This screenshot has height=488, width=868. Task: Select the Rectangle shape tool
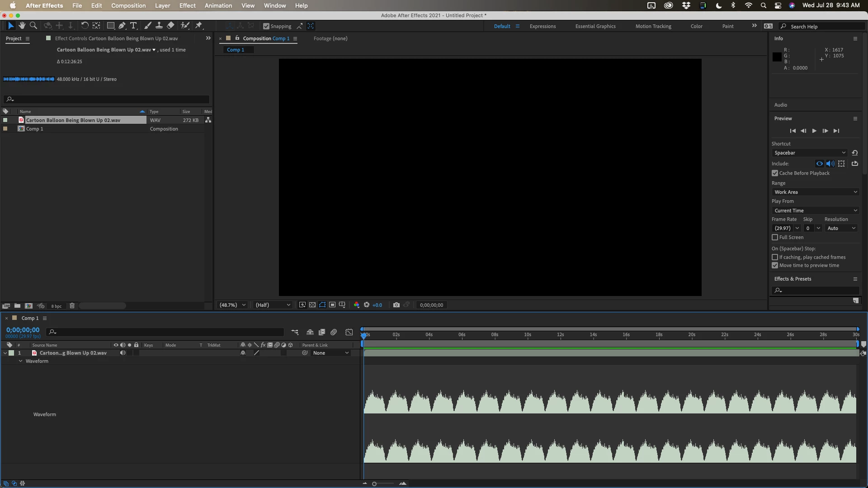pos(110,26)
